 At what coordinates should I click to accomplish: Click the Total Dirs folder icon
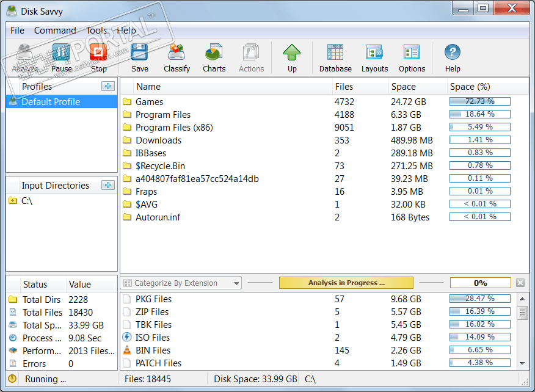13,299
